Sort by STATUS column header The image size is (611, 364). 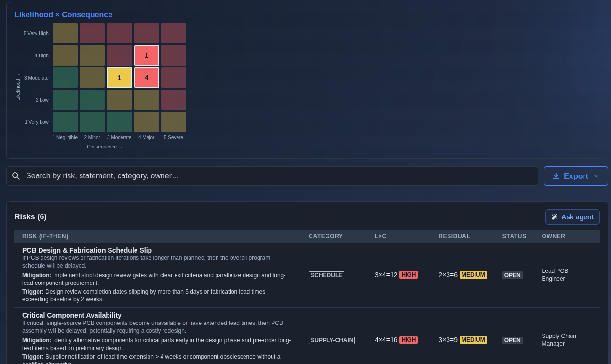pyautogui.click(x=515, y=236)
